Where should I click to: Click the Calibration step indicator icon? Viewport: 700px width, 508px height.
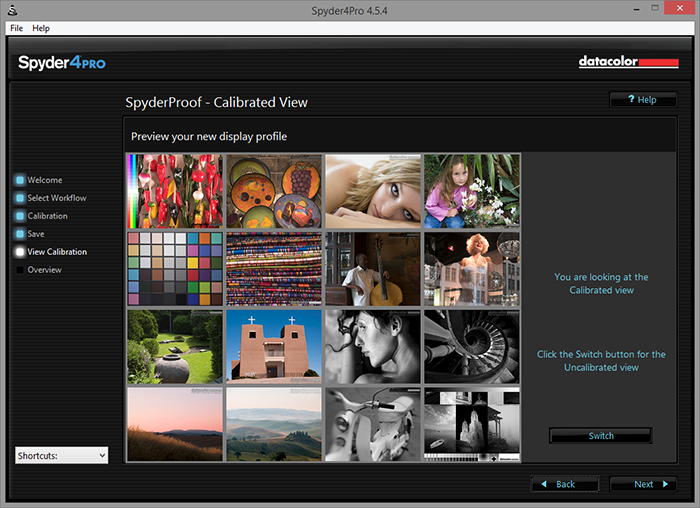click(20, 216)
